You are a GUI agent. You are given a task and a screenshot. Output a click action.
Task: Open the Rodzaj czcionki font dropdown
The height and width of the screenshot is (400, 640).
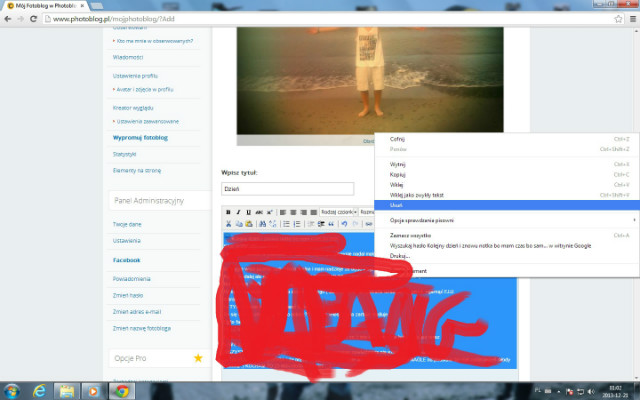tap(339, 212)
